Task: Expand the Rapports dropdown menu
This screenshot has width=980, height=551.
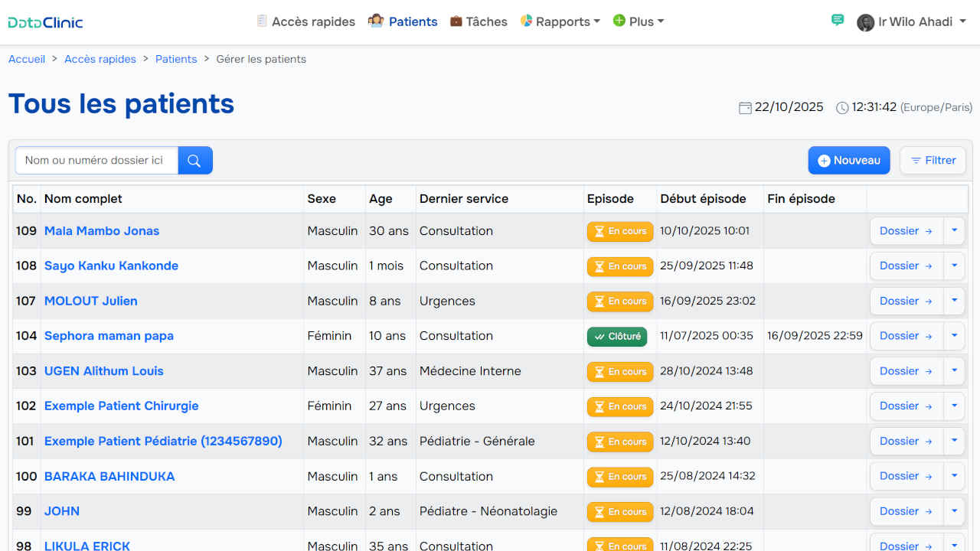Action: click(560, 21)
